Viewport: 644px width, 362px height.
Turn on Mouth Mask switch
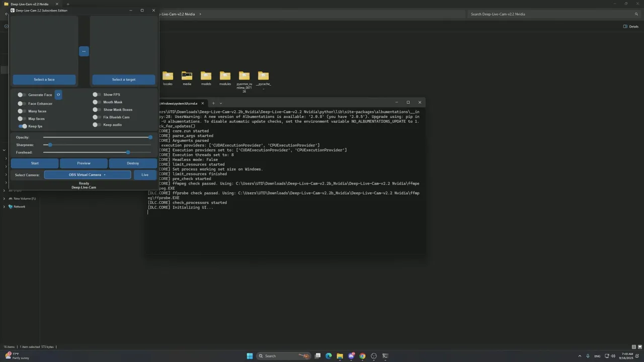coord(96,102)
